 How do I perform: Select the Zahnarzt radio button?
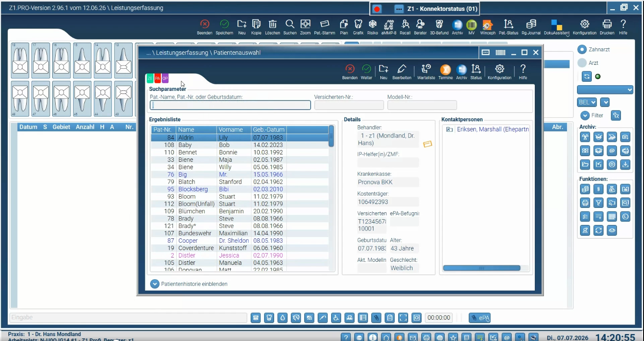click(582, 49)
